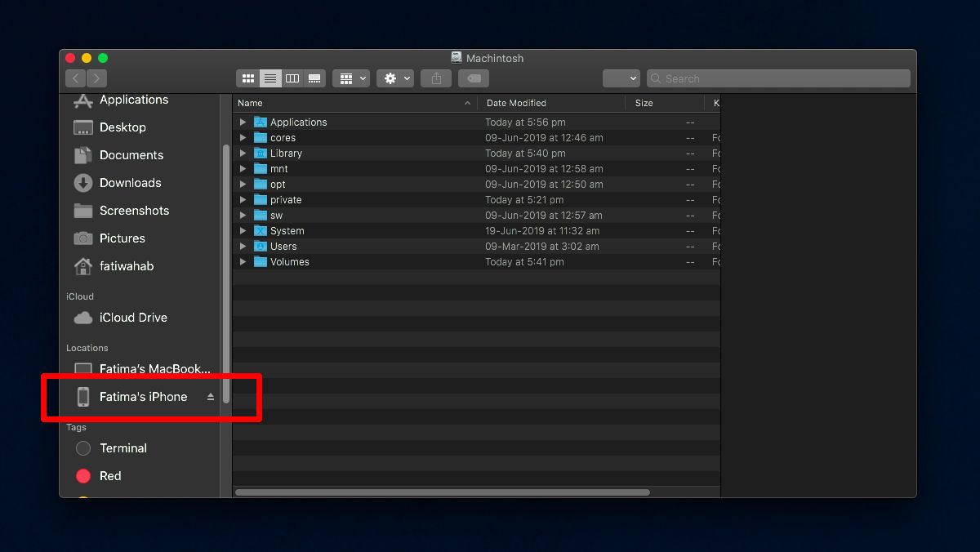Select the Terminal tag in the sidebar
The width and height of the screenshot is (980, 552).
tap(124, 448)
